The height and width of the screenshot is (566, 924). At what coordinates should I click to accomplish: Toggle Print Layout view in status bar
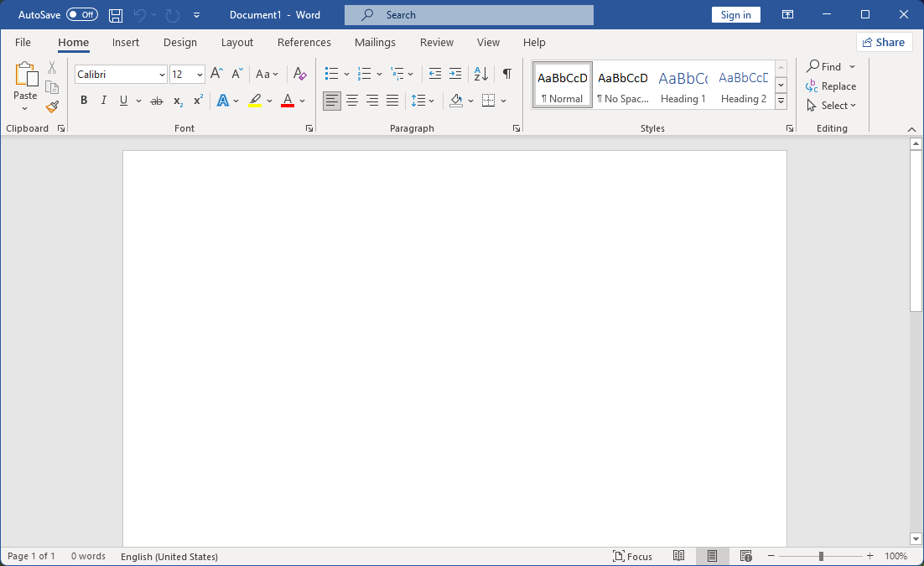713,556
